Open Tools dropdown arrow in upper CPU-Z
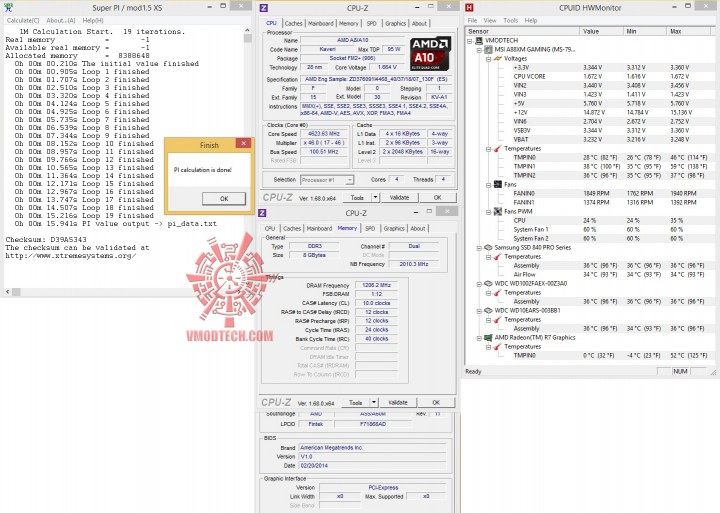This screenshot has width=720, height=513. tap(375, 197)
